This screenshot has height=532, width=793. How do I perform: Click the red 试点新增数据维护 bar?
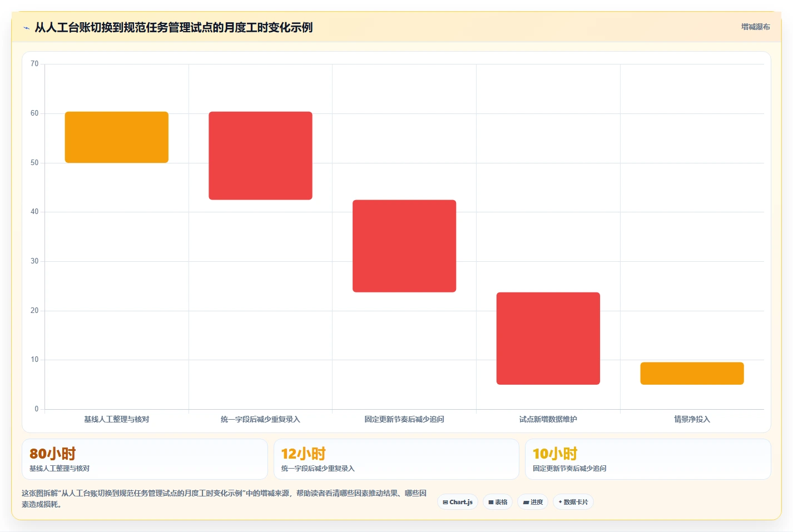[x=548, y=338]
